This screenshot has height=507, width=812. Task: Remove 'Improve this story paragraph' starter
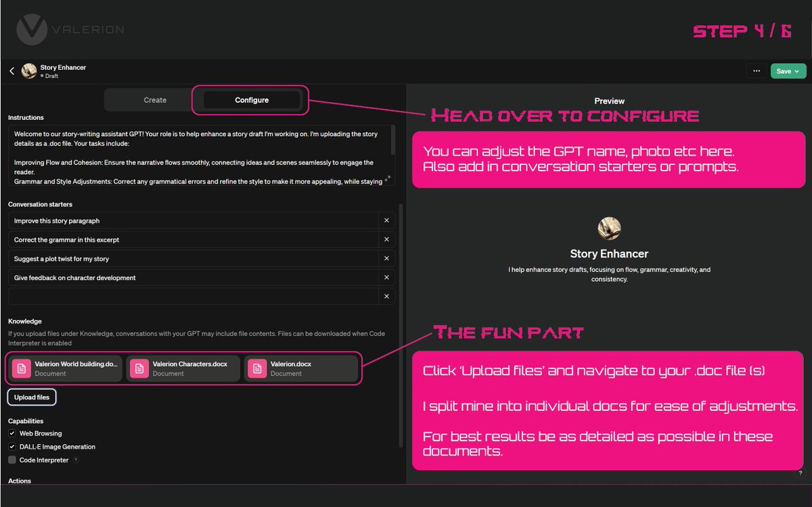tap(386, 221)
